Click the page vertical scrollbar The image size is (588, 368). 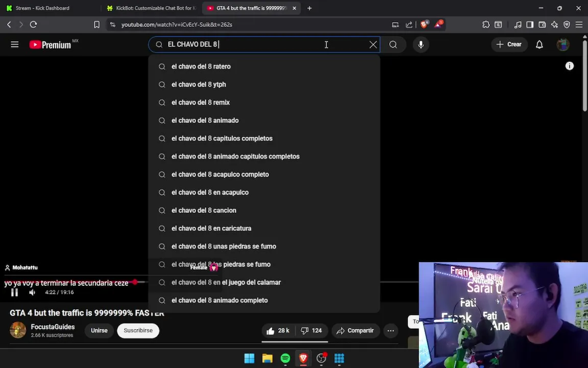tap(585, 75)
